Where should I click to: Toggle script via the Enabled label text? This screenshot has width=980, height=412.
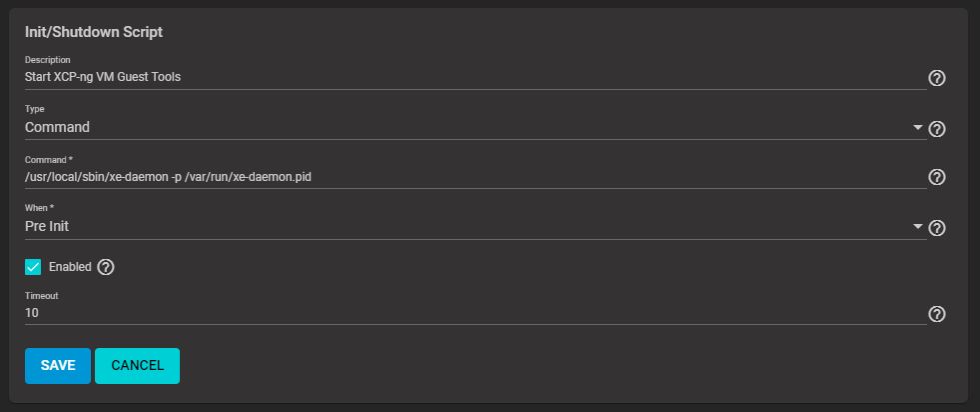(70, 267)
